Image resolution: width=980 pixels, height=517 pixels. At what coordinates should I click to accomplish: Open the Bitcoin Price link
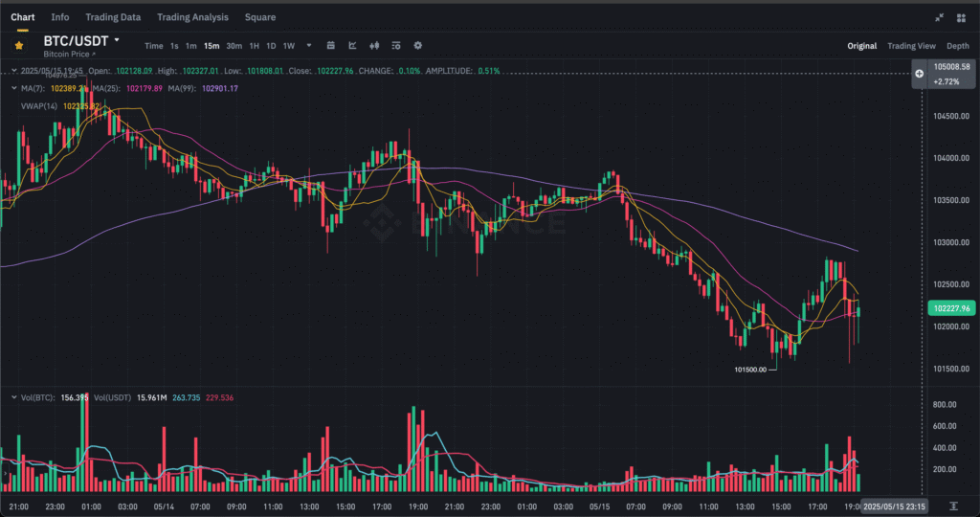pos(69,55)
